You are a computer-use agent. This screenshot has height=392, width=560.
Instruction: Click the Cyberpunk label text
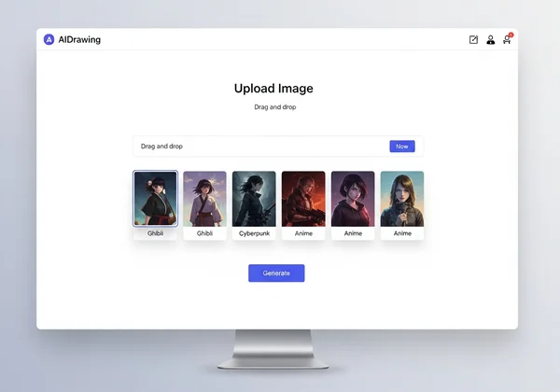coord(254,233)
